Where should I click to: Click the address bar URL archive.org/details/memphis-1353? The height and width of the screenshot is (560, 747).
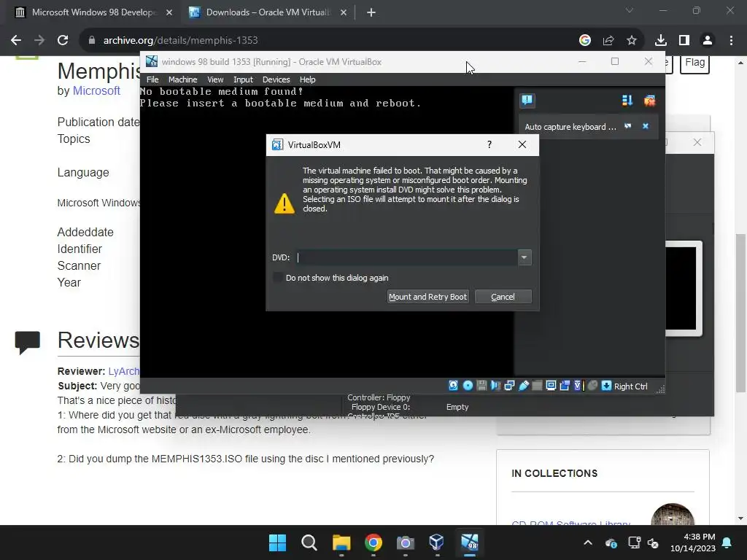tap(181, 41)
